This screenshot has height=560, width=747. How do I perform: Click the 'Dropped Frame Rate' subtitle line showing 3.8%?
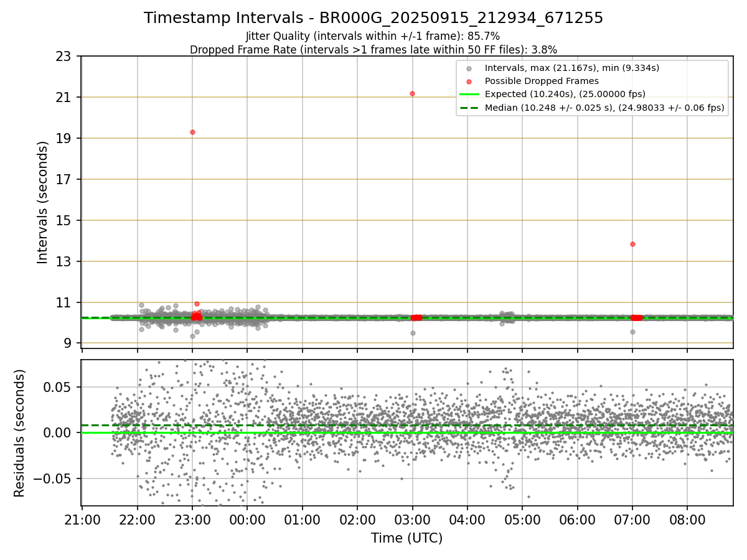point(374,49)
